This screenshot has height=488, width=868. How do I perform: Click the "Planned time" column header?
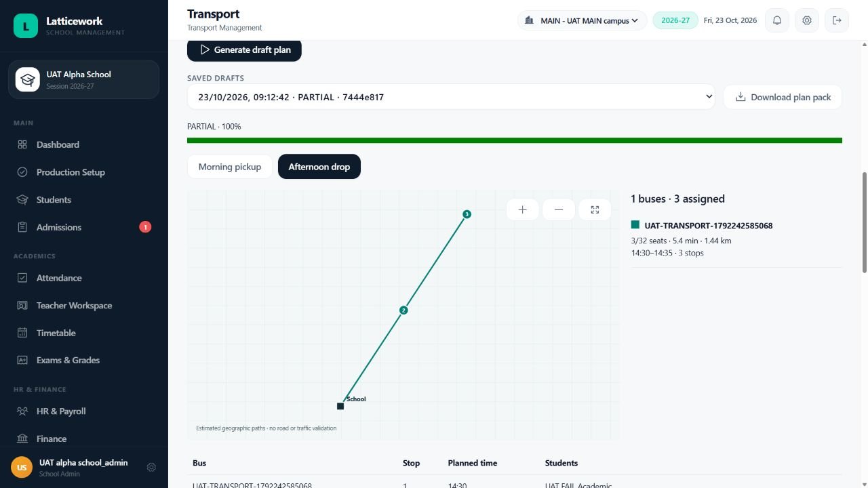click(x=473, y=463)
